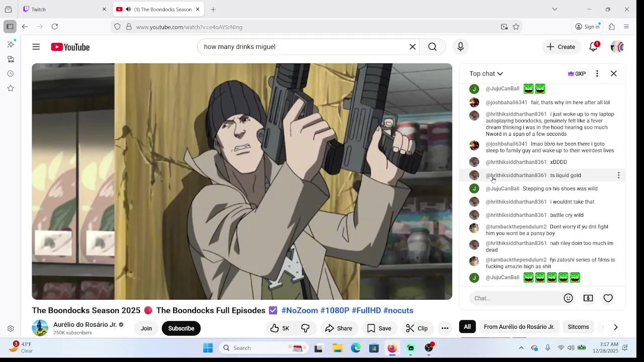
Task: Open the YouTube guide hamburger menu
Action: point(36,47)
